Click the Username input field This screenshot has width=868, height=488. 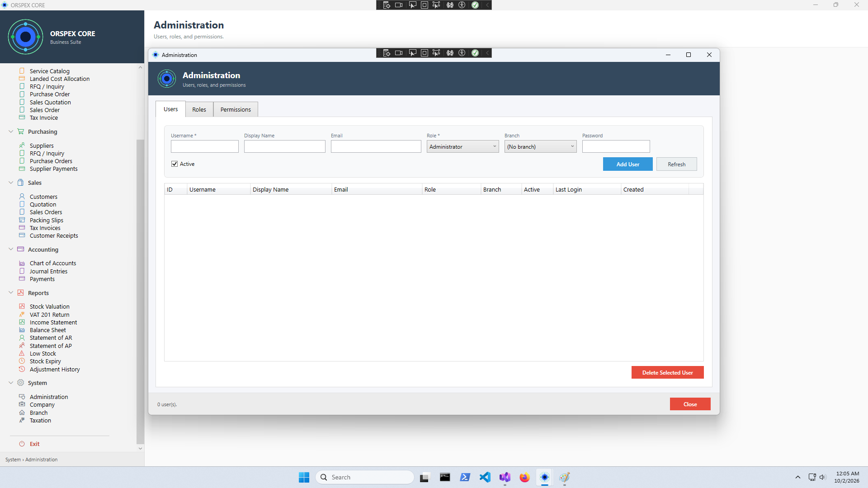tap(204, 146)
